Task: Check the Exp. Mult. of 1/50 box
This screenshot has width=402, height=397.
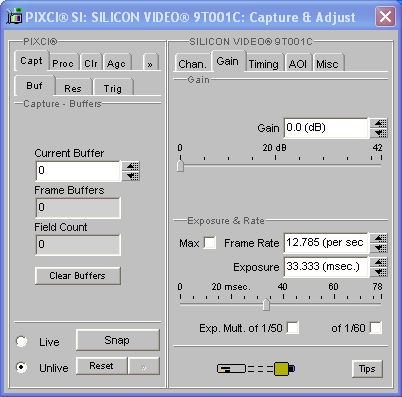Action: click(293, 328)
